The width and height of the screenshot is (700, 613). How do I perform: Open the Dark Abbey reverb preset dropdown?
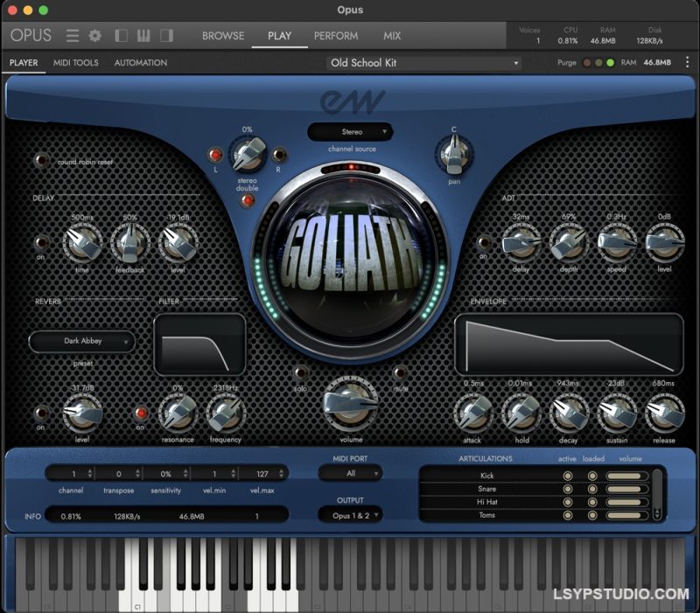83,342
